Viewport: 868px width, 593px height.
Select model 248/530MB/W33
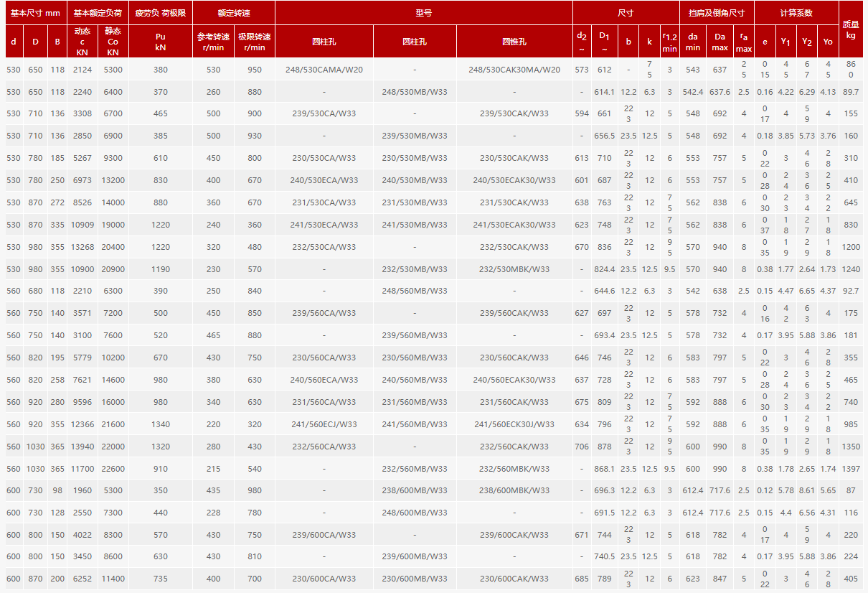tap(414, 92)
